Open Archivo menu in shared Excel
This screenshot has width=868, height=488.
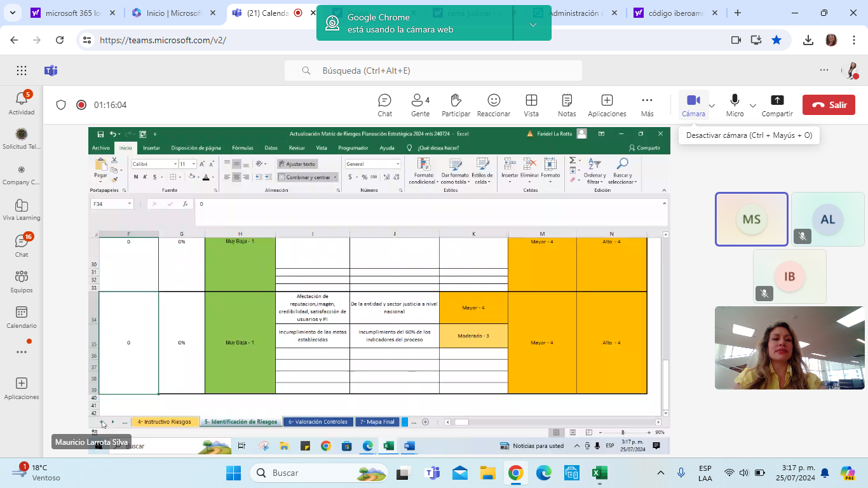pyautogui.click(x=100, y=148)
